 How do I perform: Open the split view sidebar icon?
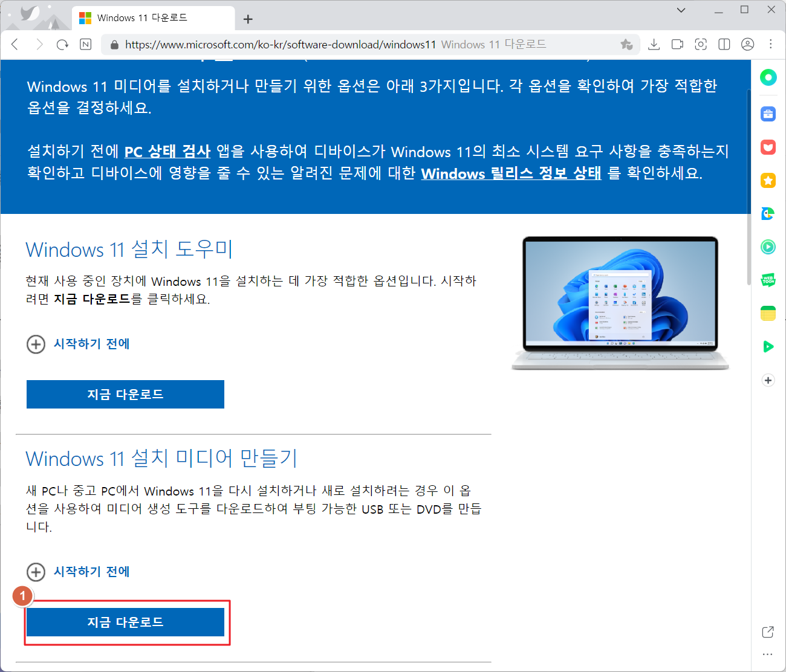pos(724,44)
